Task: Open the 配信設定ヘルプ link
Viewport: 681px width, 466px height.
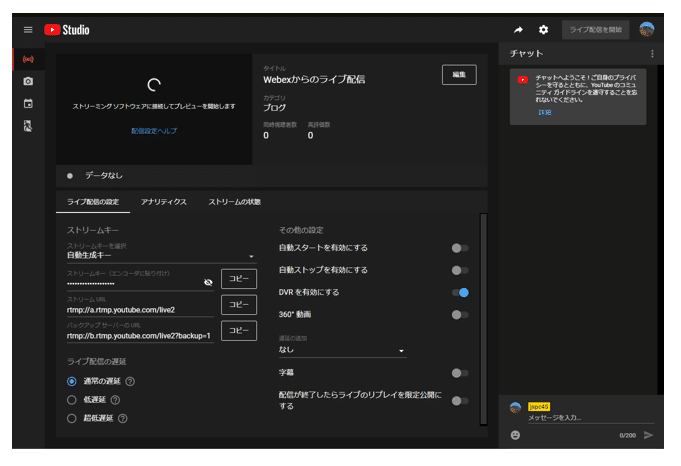Action: click(x=154, y=131)
